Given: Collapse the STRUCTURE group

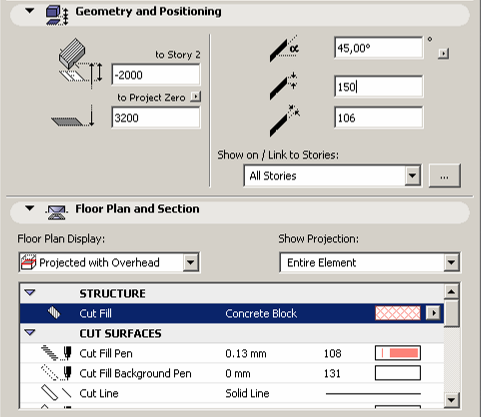Looking at the screenshot, I should tap(30, 293).
